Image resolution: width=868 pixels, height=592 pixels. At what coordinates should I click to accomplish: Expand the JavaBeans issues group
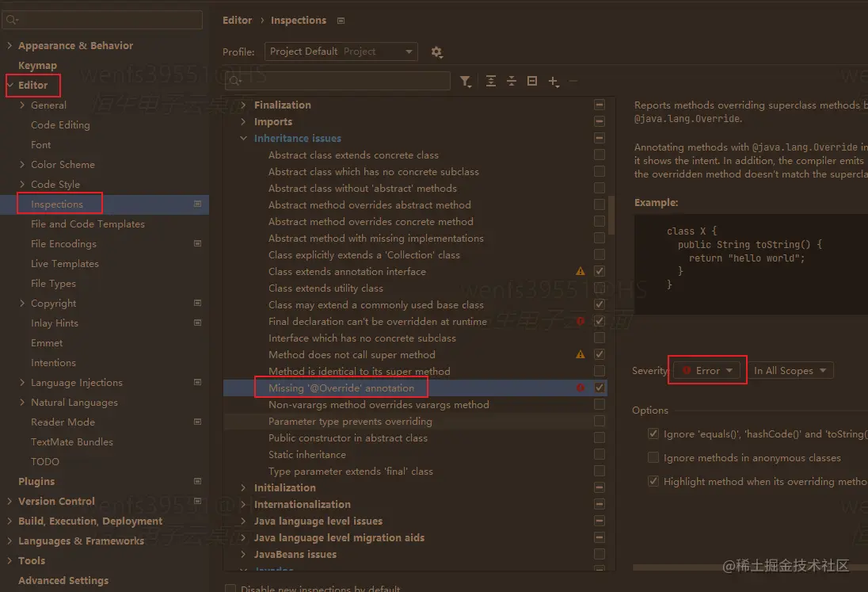coord(244,554)
